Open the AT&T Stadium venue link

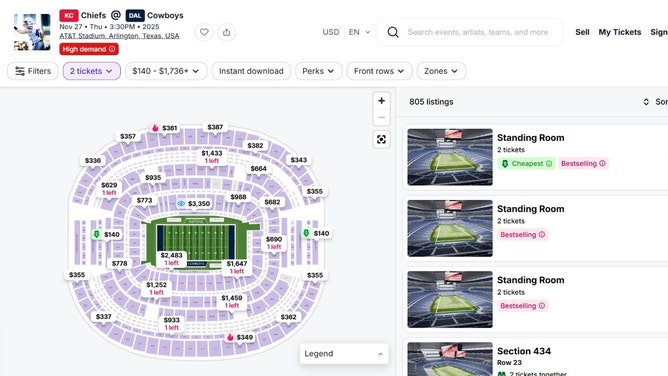[119, 36]
